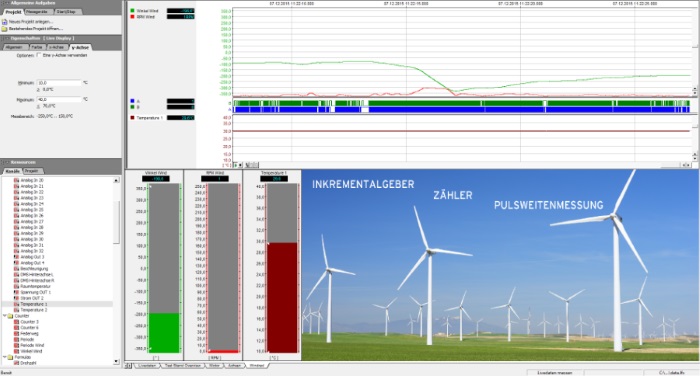
Task: Click the Drehzahl formula icon
Action: click(x=17, y=363)
